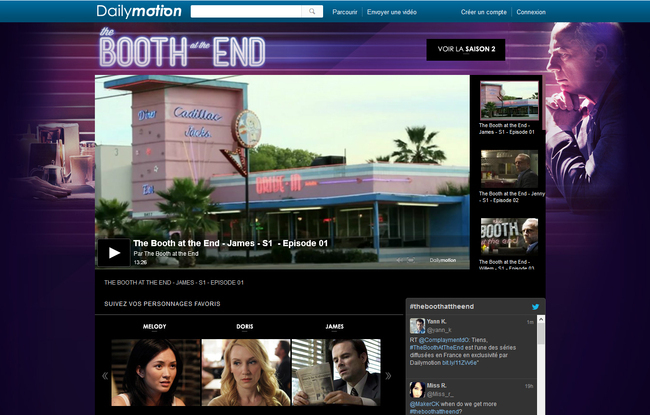This screenshot has height=415, width=650.
Task: Show previous characters with left chevron
Action: pyautogui.click(x=105, y=376)
